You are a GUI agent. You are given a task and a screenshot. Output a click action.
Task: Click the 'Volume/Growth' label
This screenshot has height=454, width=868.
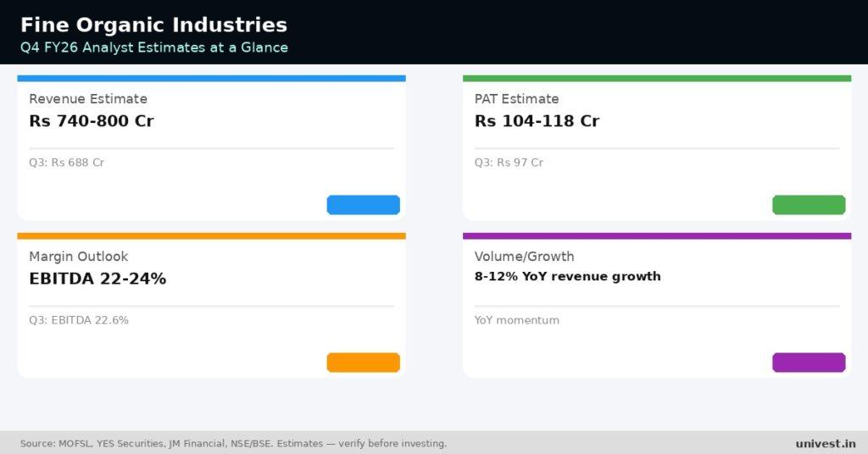[524, 257]
